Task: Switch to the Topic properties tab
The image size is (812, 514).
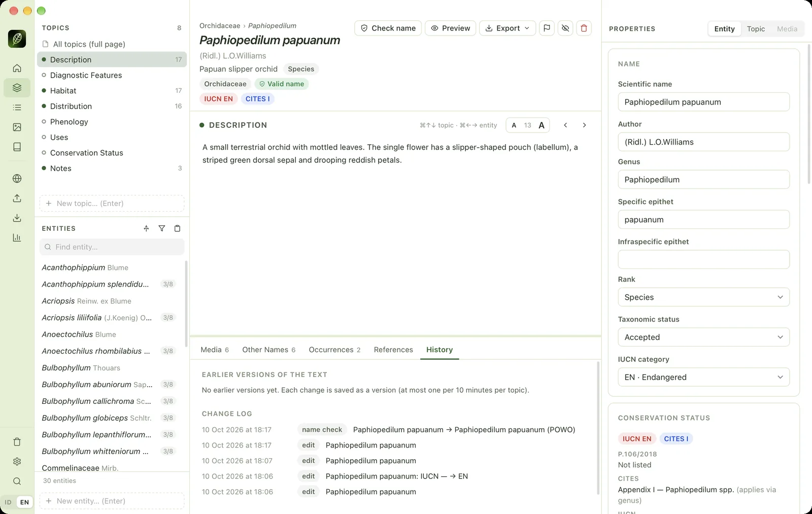Action: coord(756,29)
